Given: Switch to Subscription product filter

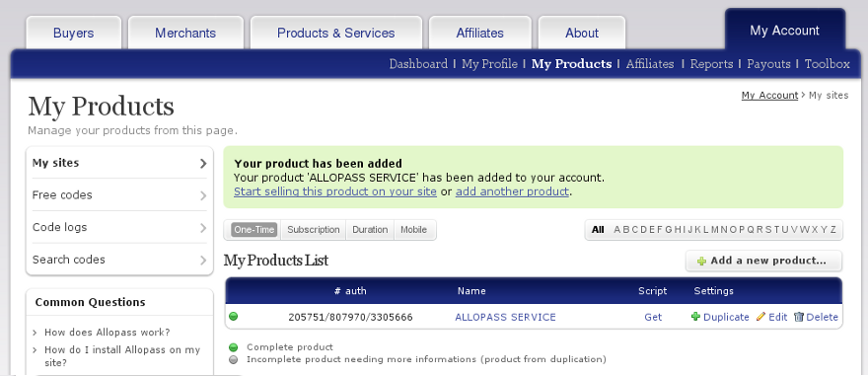Looking at the screenshot, I should pyautogui.click(x=314, y=230).
